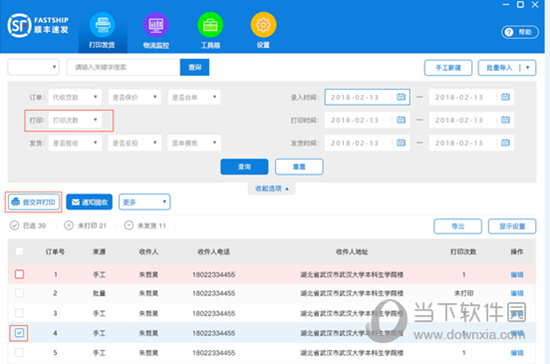Click 编辑 link for order 2
550x364 pixels.
(x=517, y=293)
